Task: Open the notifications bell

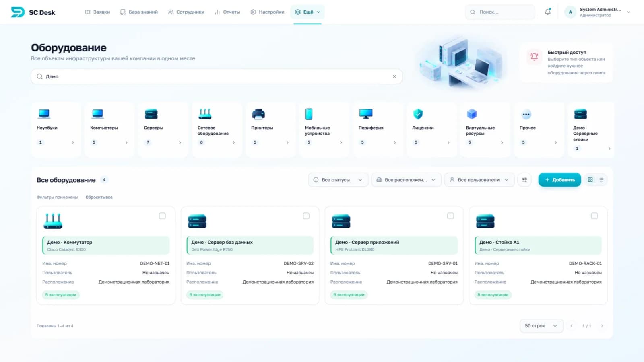Action: (x=548, y=12)
